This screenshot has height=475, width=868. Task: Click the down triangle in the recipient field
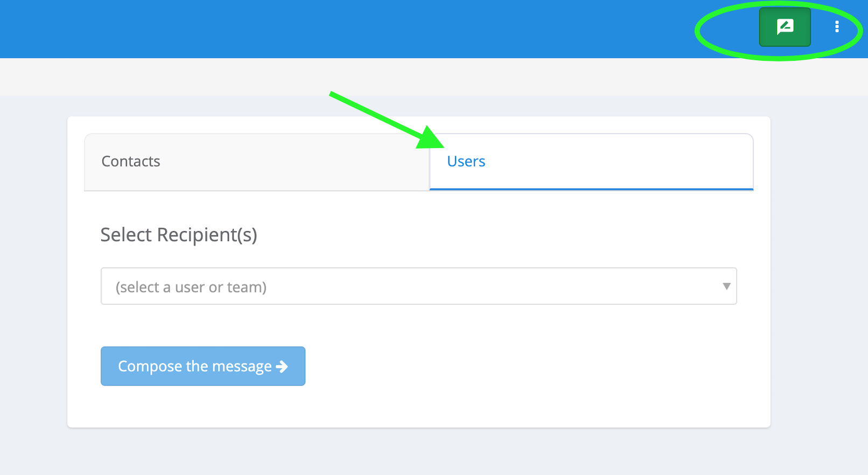(726, 287)
